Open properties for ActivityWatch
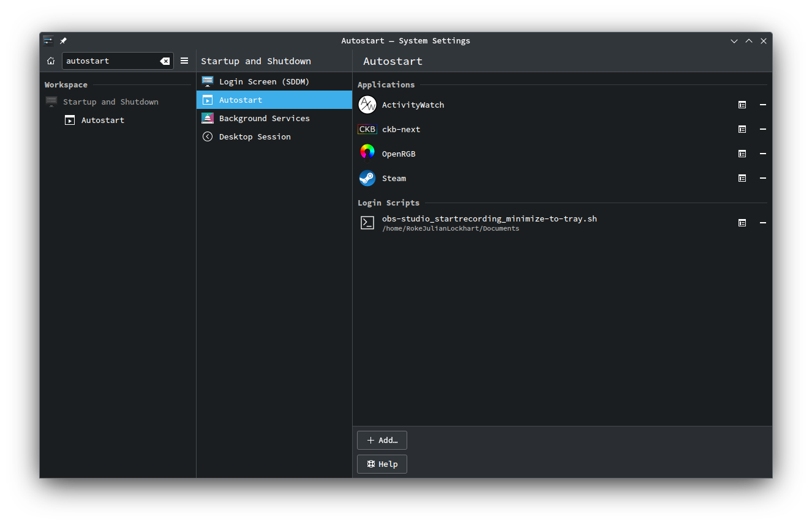 [742, 105]
